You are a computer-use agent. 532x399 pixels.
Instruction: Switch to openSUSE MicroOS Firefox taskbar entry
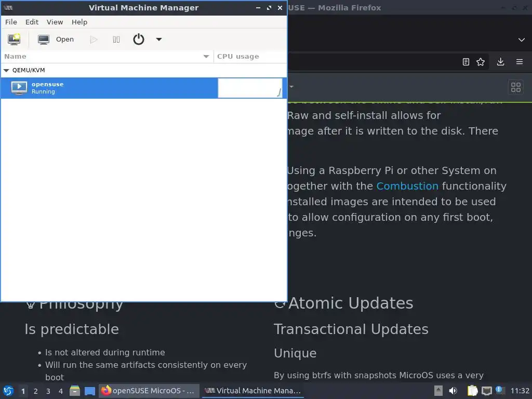pos(148,391)
